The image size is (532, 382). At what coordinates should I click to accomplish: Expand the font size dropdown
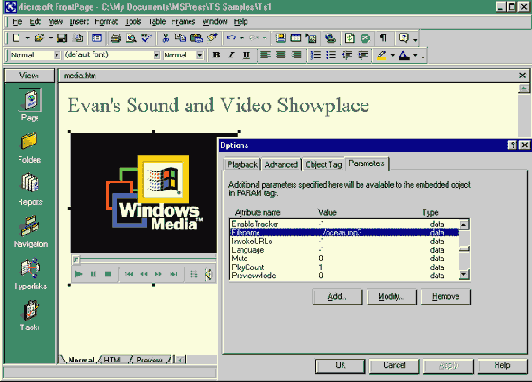pyautogui.click(x=200, y=55)
